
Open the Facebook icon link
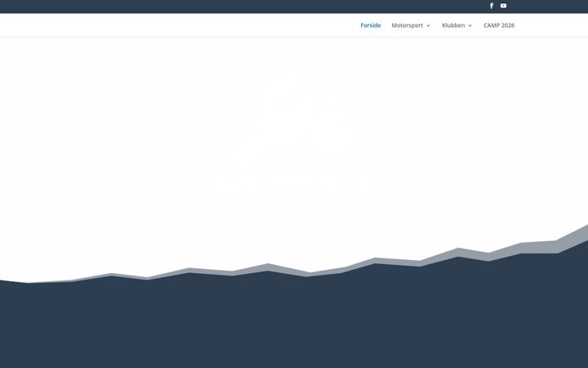pos(492,6)
